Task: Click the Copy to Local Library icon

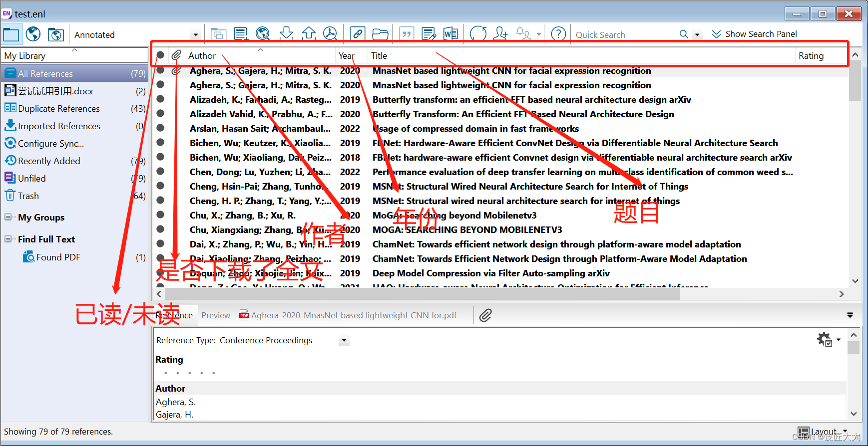Action: [217, 34]
